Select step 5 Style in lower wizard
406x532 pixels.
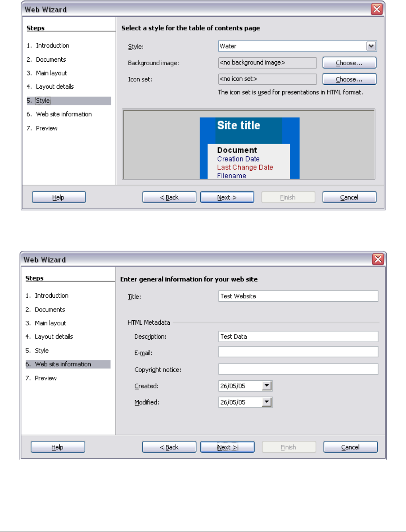37,351
